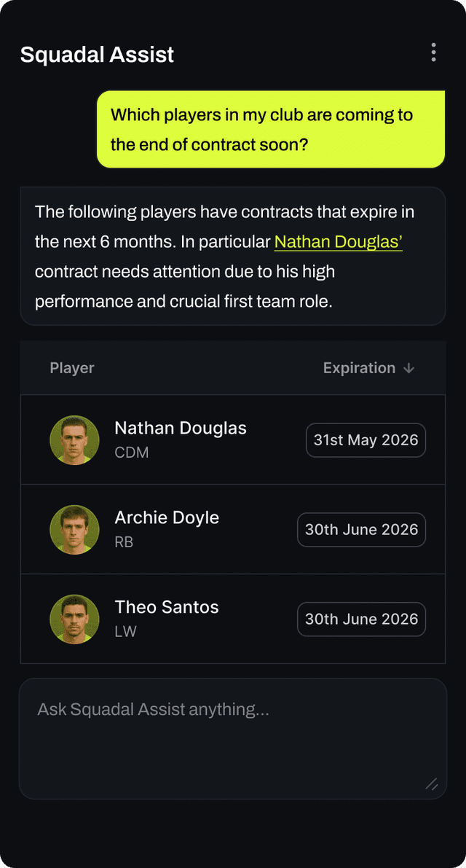Select the 31st May 2026 expiration chip
Viewport: 466px width, 868px height.
[x=366, y=439]
